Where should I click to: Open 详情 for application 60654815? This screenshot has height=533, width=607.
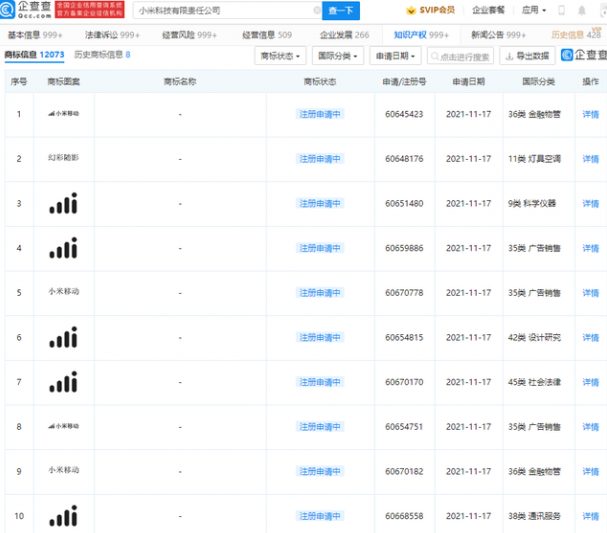[590, 338]
